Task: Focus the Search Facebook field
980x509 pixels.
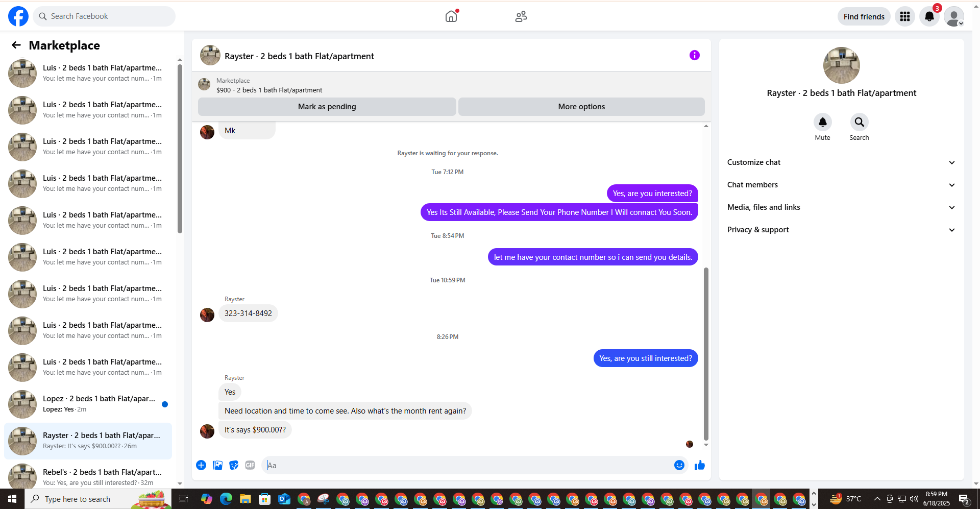Action: 104,16
